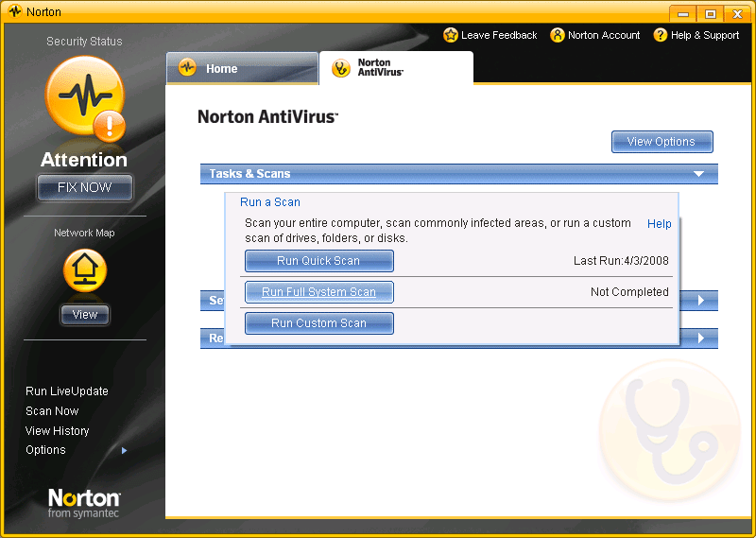Collapse the Tasks & Scans section arrow

pos(698,174)
